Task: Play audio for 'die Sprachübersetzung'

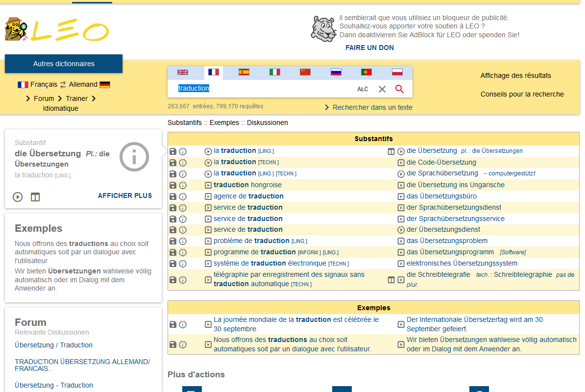Action: click(401, 174)
